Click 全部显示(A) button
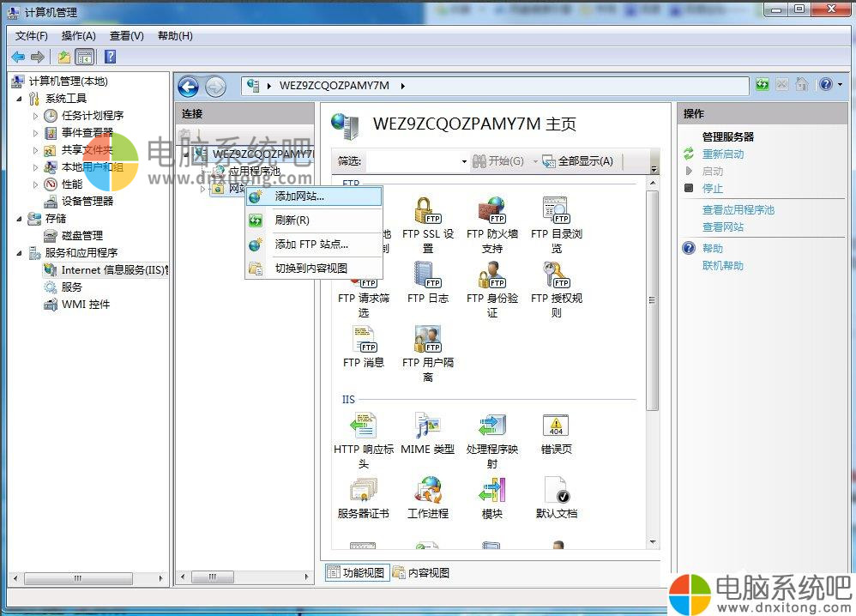The width and height of the screenshot is (856, 616). [x=578, y=161]
